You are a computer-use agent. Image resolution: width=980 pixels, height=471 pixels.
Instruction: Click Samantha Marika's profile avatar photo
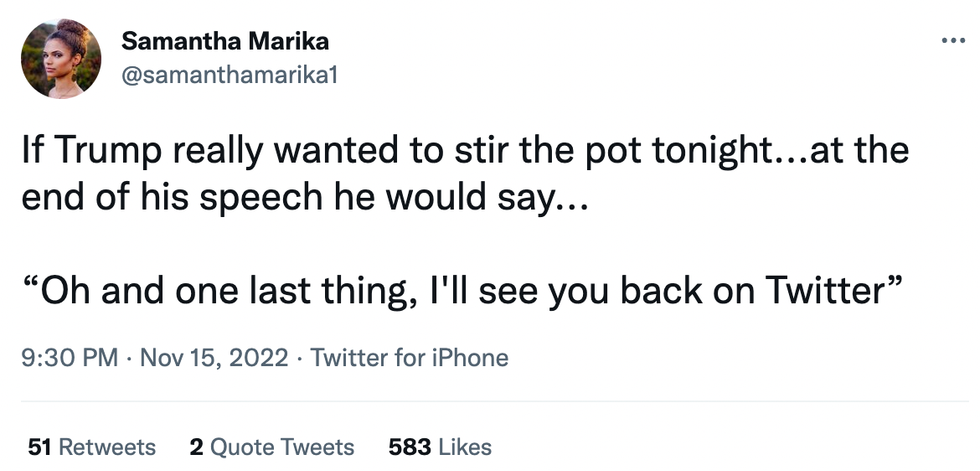(x=61, y=58)
